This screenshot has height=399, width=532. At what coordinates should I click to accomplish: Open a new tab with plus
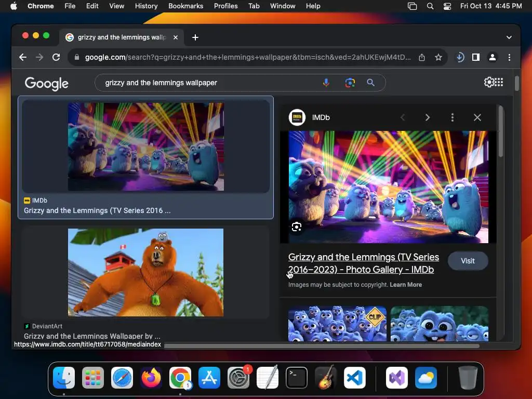[195, 37]
